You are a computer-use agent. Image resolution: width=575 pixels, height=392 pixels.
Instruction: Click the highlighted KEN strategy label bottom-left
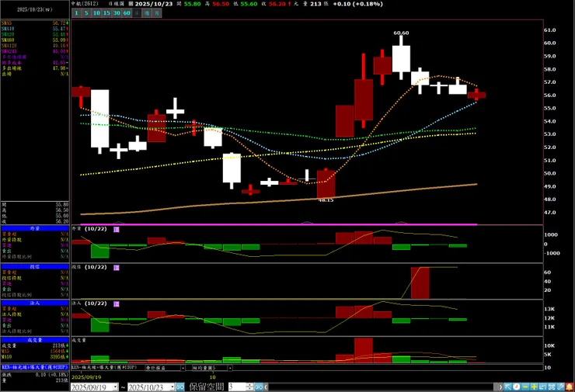coord(35,367)
